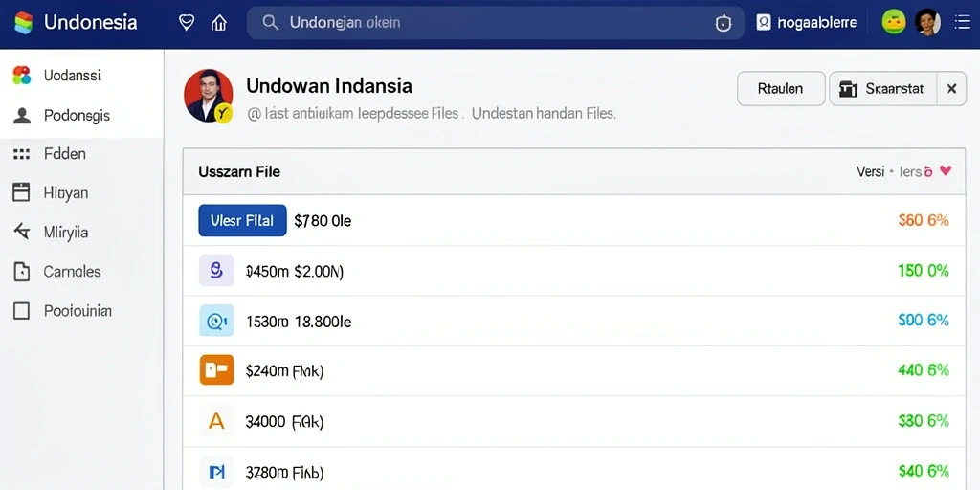Select the 3780m Fikb) row text
This screenshot has height=490, width=980.
pyautogui.click(x=284, y=472)
